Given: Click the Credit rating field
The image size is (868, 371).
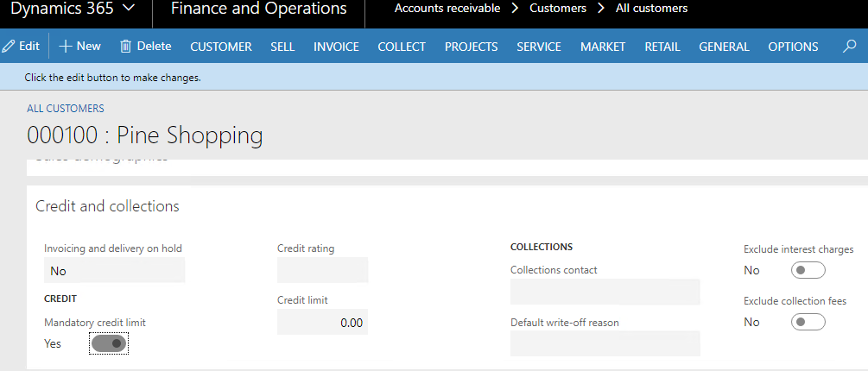Looking at the screenshot, I should 323,270.
